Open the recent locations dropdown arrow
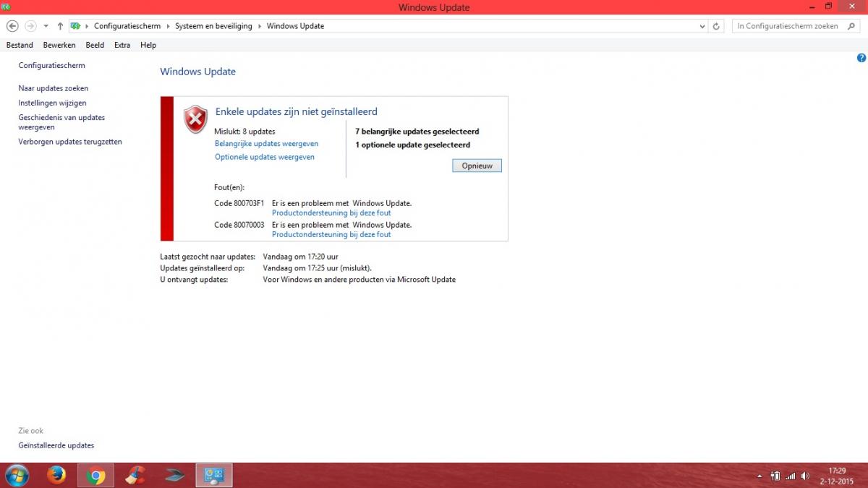The image size is (868, 488). pos(46,26)
